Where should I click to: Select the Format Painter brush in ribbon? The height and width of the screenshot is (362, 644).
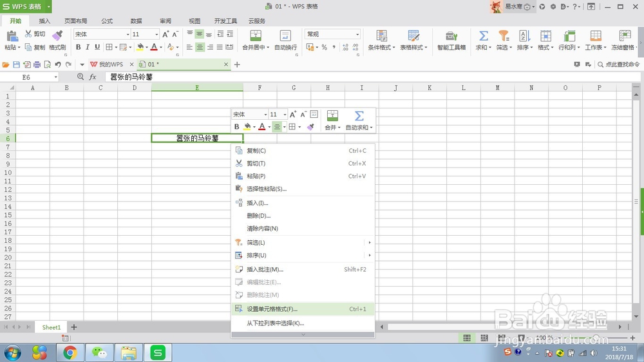click(x=57, y=35)
